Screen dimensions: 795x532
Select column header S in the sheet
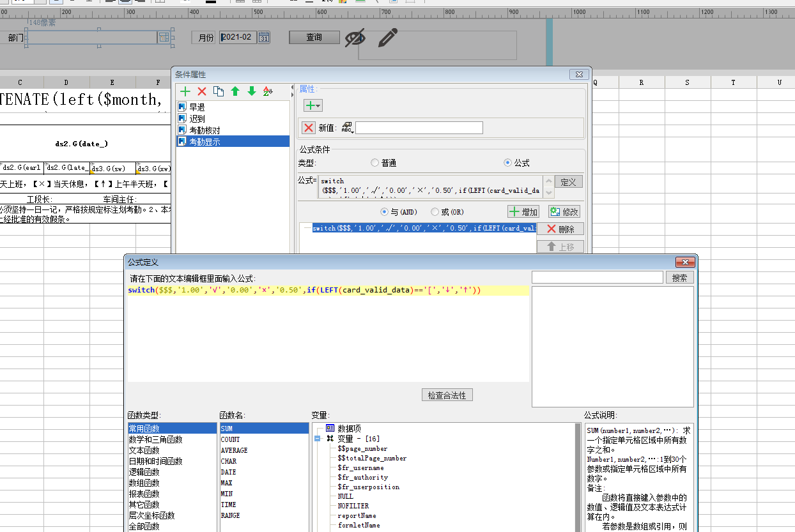(687, 82)
